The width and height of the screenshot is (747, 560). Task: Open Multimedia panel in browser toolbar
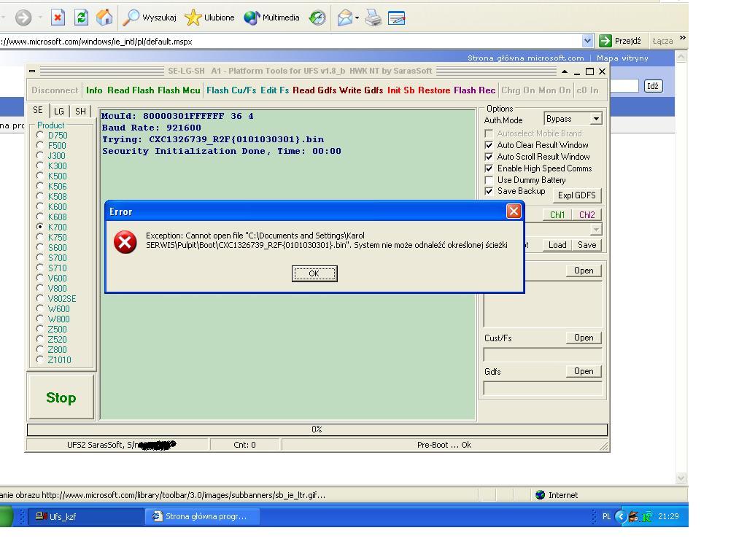coord(271,17)
